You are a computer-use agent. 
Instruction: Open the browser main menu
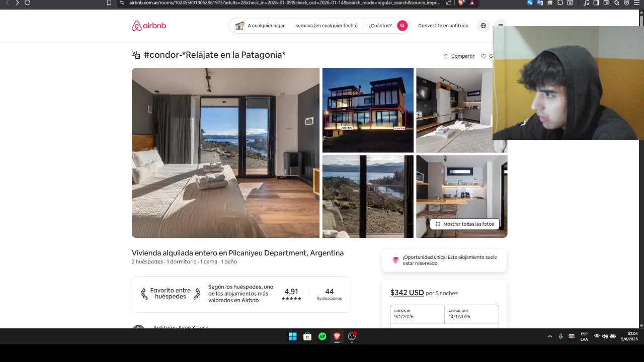[636, 3]
